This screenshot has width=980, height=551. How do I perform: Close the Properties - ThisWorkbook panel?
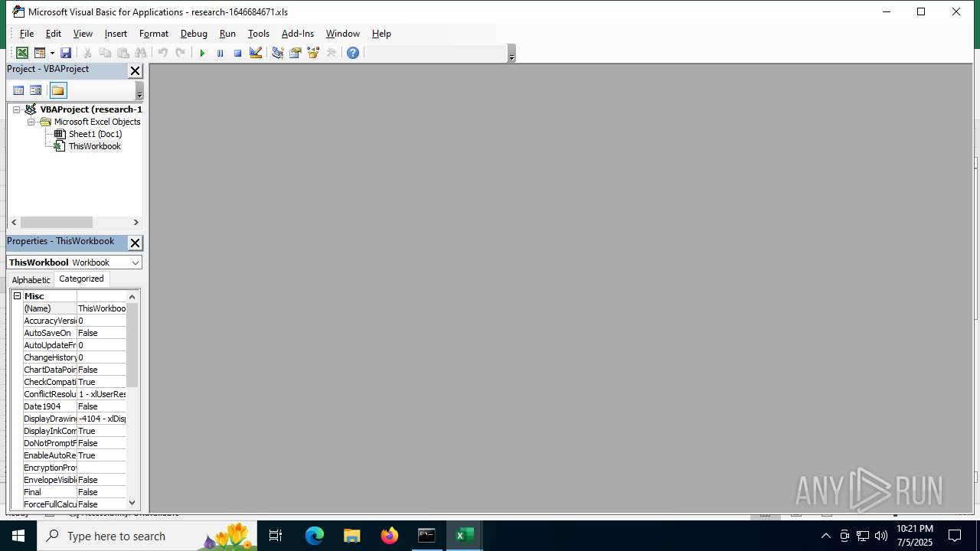tap(136, 243)
